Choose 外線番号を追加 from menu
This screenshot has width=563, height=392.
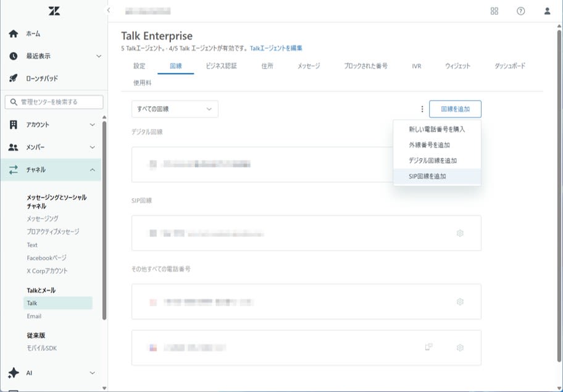437,145
